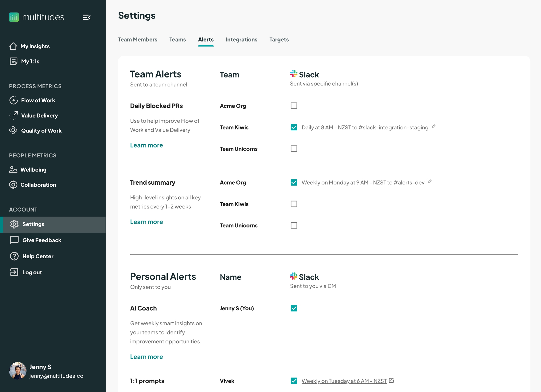Image resolution: width=541 pixels, height=392 pixels.
Task: Open Learn more under Daily Blocked PRs
Action: point(147,145)
